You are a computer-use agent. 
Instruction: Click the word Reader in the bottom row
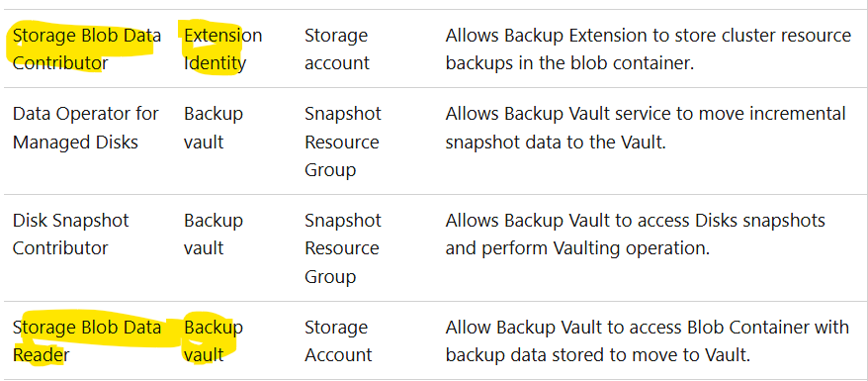point(38,355)
